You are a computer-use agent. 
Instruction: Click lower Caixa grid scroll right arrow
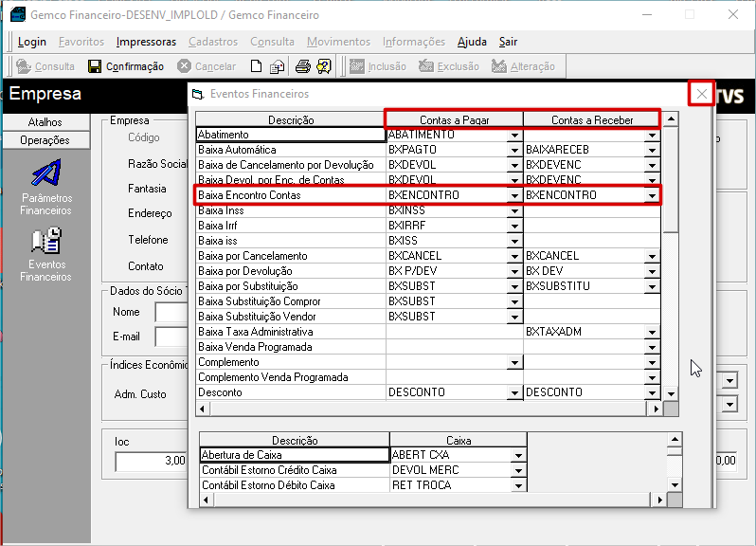click(659, 500)
